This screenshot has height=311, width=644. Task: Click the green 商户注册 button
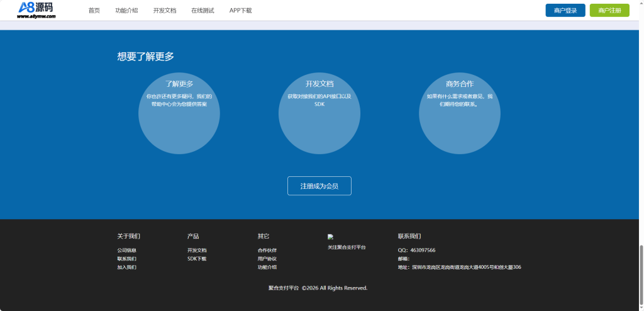pyautogui.click(x=609, y=10)
